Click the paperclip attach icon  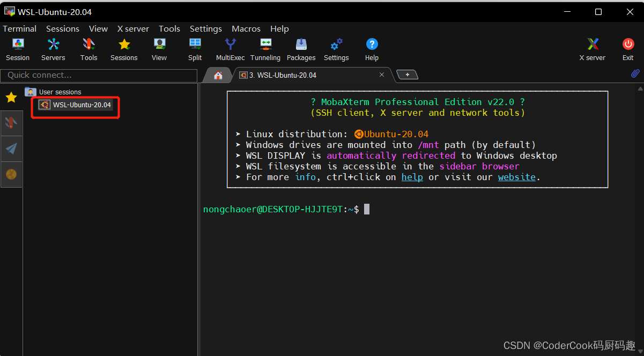pos(635,74)
